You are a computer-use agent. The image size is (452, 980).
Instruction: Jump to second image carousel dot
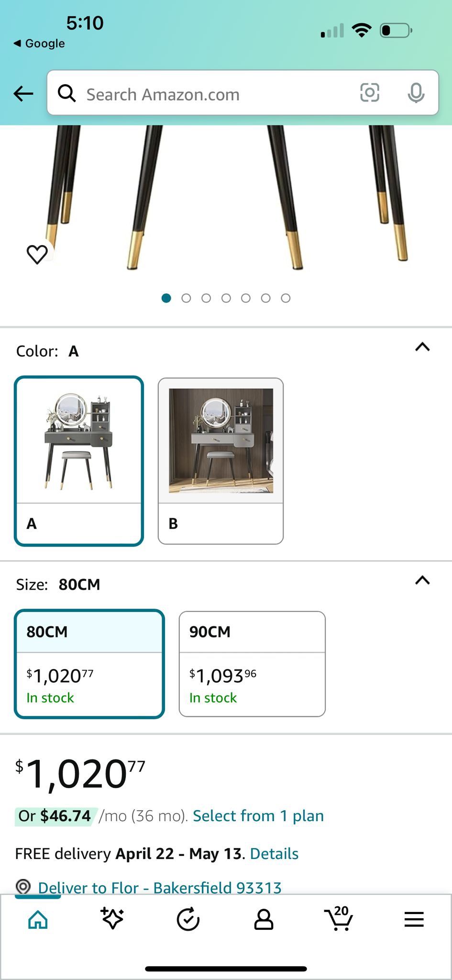tap(186, 298)
